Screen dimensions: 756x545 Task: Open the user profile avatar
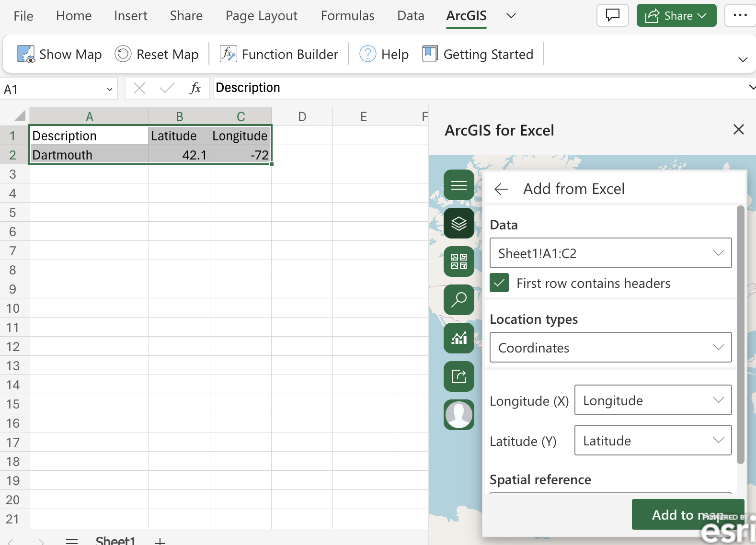(459, 415)
